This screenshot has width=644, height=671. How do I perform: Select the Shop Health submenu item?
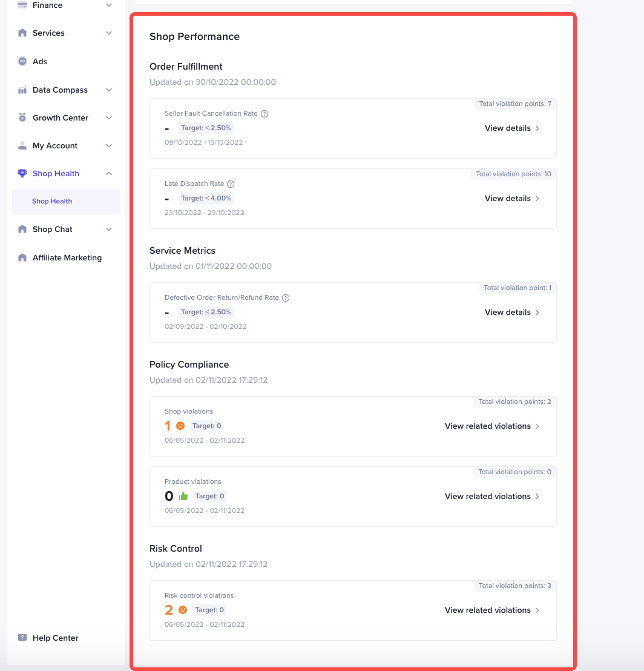click(x=52, y=201)
